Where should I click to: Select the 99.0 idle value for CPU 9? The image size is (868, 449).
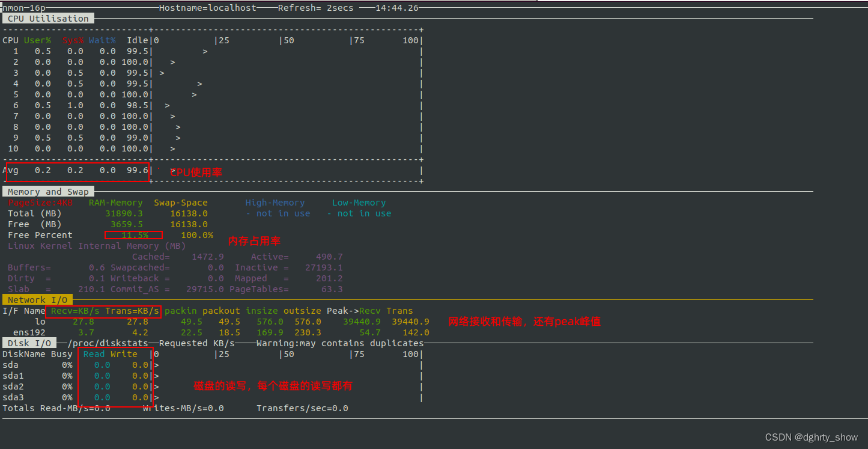pyautogui.click(x=137, y=138)
